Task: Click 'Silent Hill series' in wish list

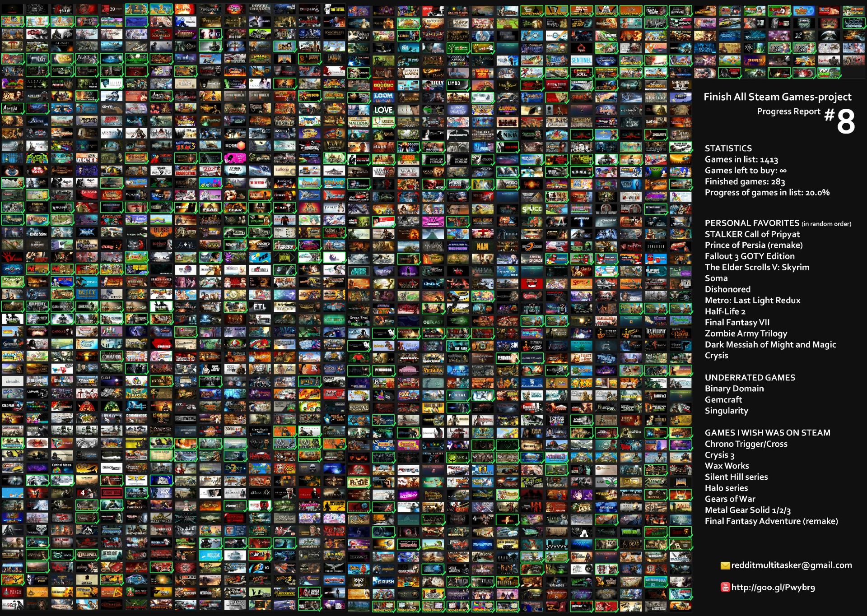Action: [736, 477]
